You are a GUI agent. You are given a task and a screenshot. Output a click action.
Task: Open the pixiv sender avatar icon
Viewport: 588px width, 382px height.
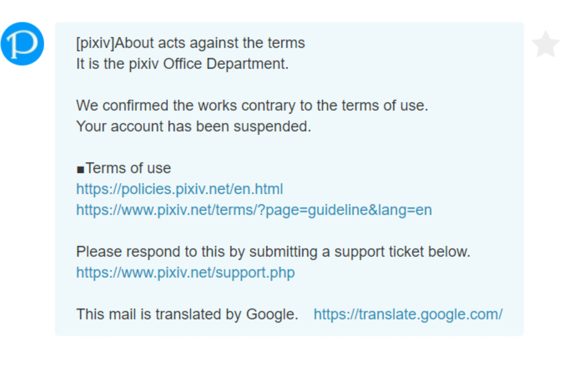click(x=22, y=44)
